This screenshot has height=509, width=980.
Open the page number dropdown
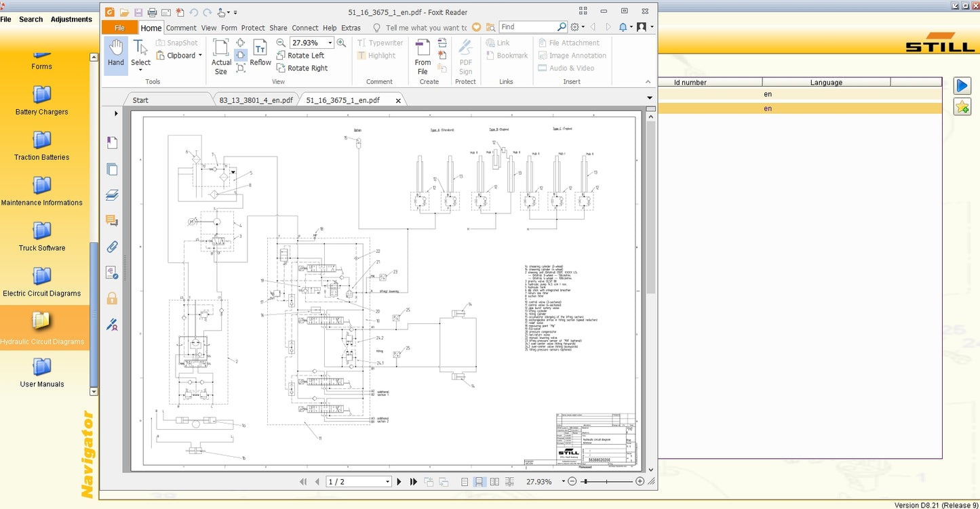pos(387,482)
